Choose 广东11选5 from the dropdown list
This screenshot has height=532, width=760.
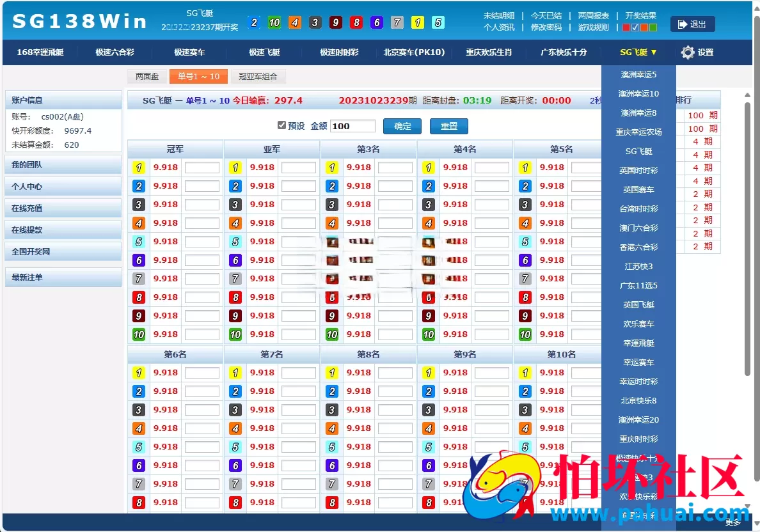pyautogui.click(x=638, y=286)
